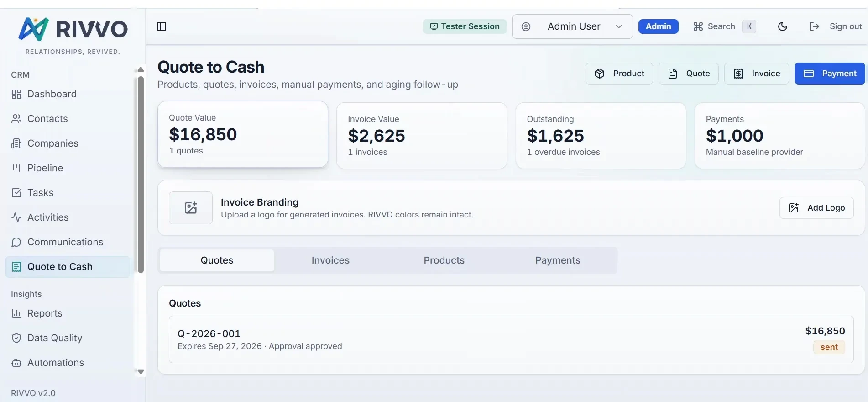This screenshot has height=402, width=868.
Task: Click the sidebar scrollbar up arrow
Action: (x=141, y=70)
